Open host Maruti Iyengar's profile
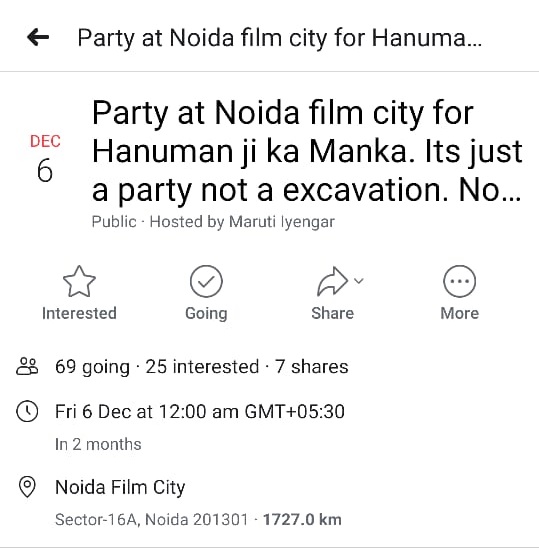539x548 pixels. click(282, 222)
